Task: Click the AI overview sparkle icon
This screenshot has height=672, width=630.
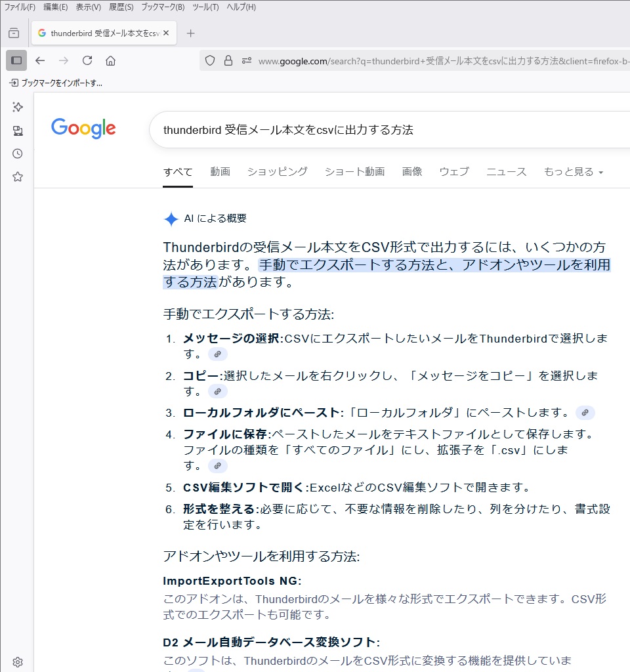Action: click(171, 219)
